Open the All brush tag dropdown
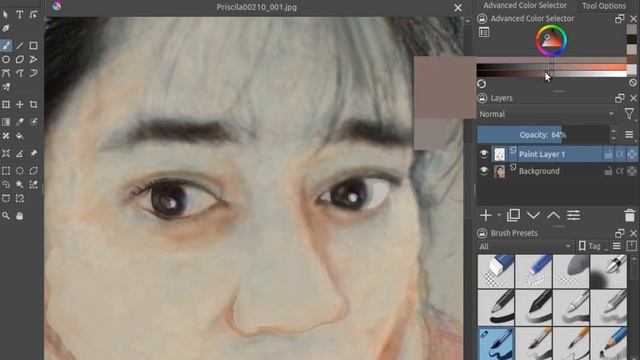This screenshot has width=640, height=360. tap(524, 246)
